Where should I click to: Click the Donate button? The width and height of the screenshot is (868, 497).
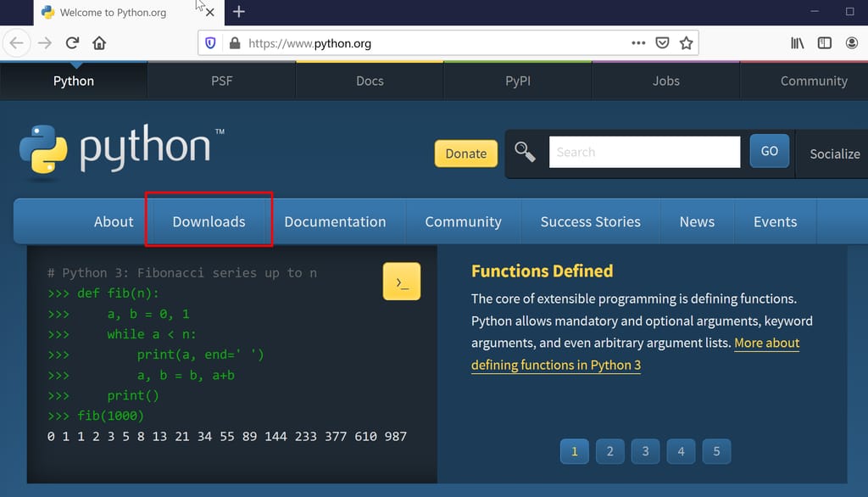coord(465,154)
